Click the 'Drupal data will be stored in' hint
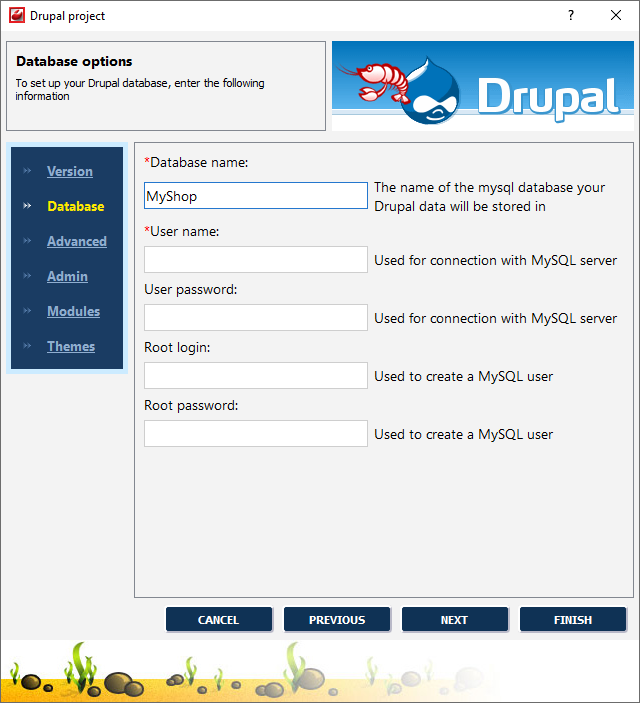Screen dimensions: 640x703 [x=460, y=206]
